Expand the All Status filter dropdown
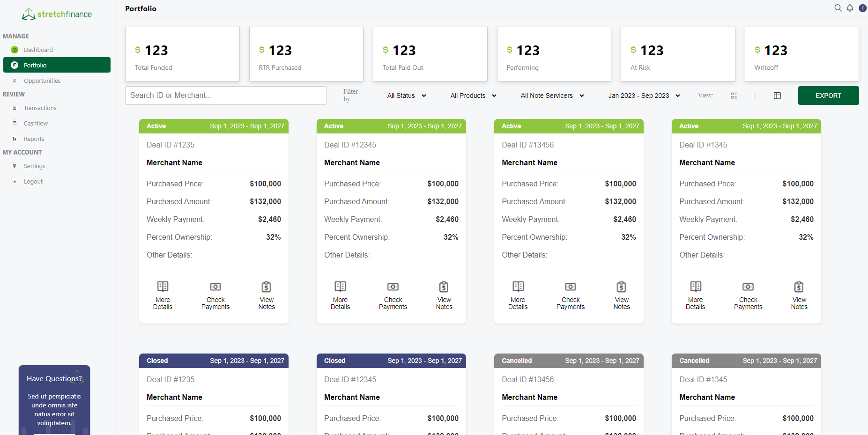This screenshot has height=435, width=868. click(407, 96)
